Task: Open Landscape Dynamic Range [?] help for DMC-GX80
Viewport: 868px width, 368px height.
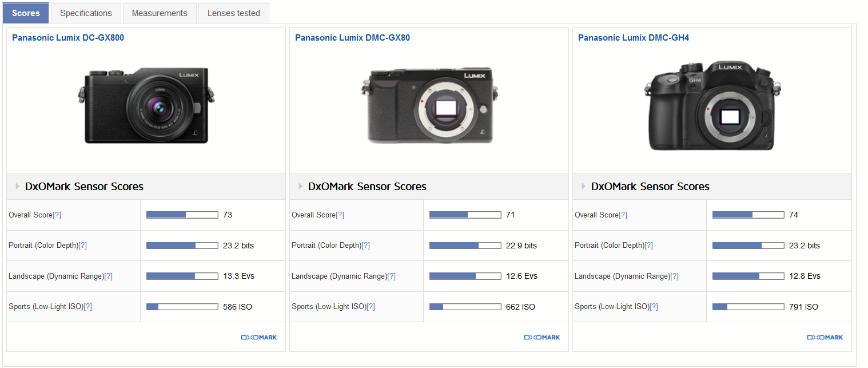Action: pos(391,276)
